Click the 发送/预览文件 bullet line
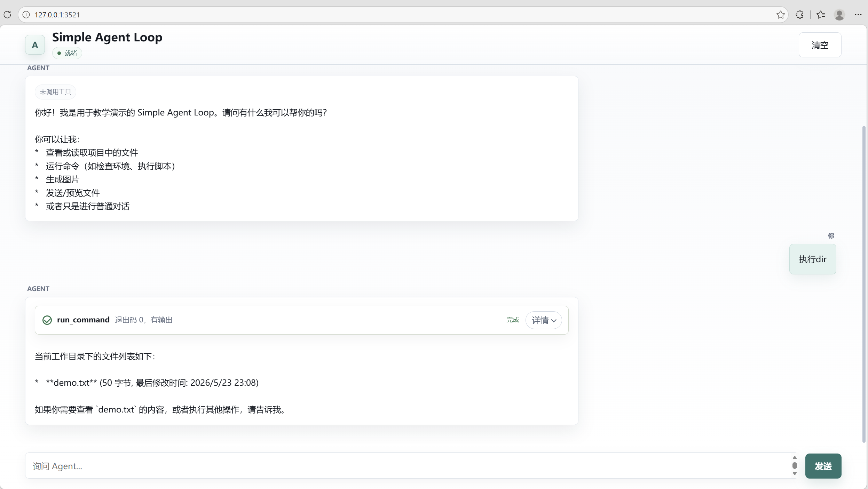 click(x=67, y=193)
